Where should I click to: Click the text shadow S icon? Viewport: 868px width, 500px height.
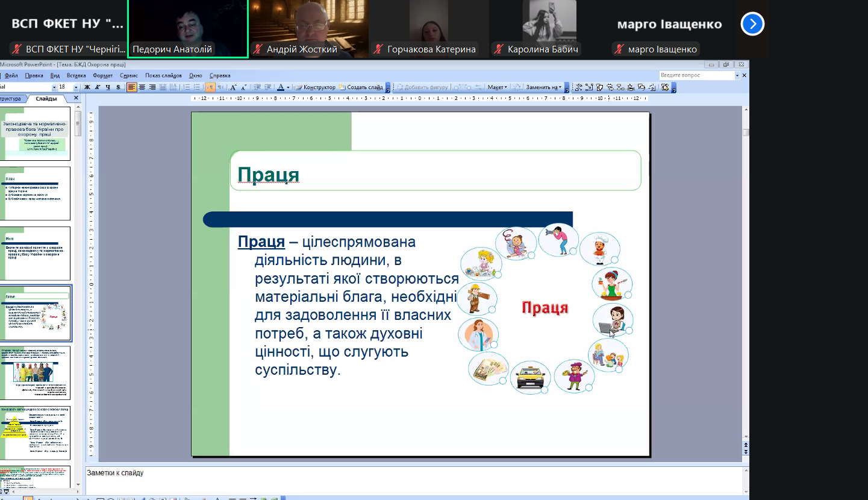coord(117,87)
